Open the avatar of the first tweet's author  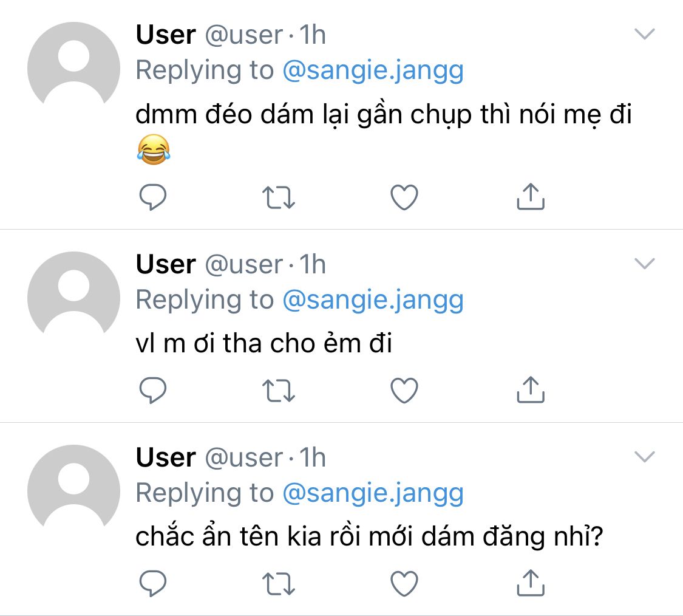tap(73, 68)
